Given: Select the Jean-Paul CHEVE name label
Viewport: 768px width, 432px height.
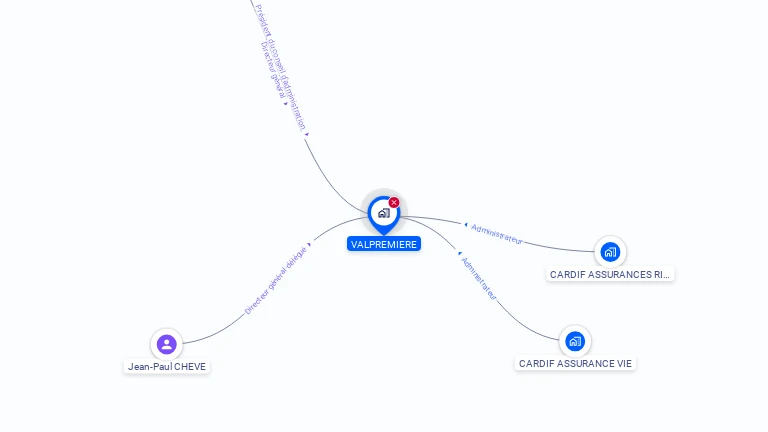Looking at the screenshot, I should 167,366.
